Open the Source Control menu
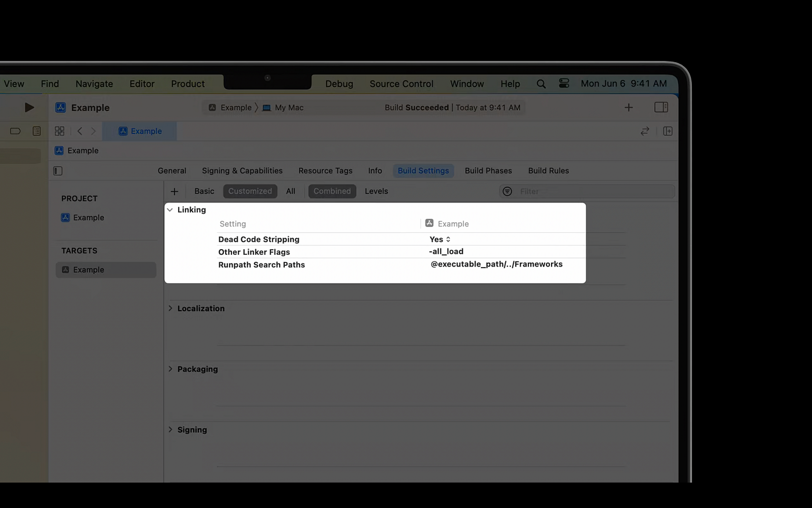 401,84
